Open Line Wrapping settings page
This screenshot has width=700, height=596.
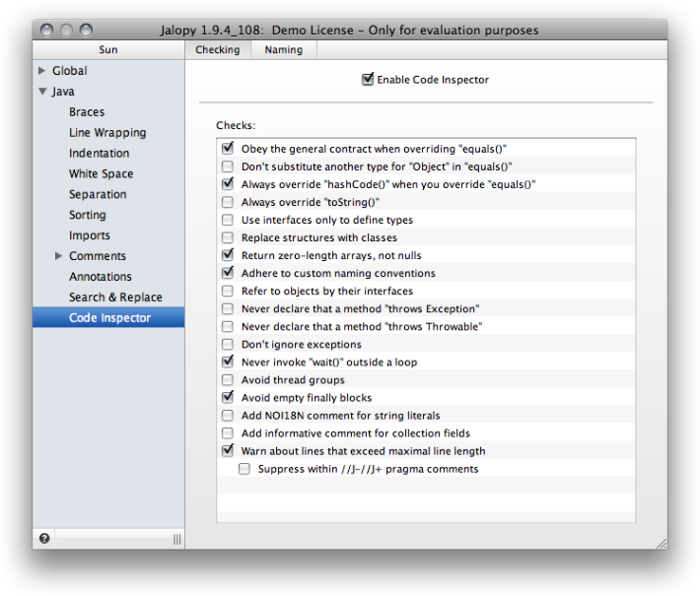point(107,133)
